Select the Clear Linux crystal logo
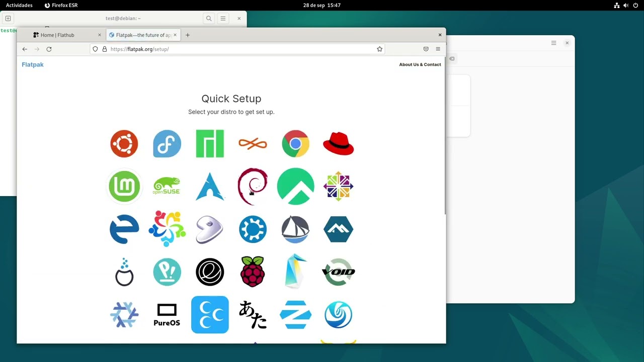This screenshot has width=644, height=362. point(295,272)
